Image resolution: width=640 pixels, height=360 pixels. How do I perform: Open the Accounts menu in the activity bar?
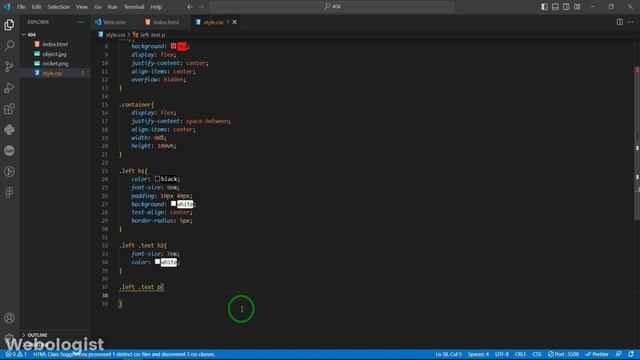(9, 318)
